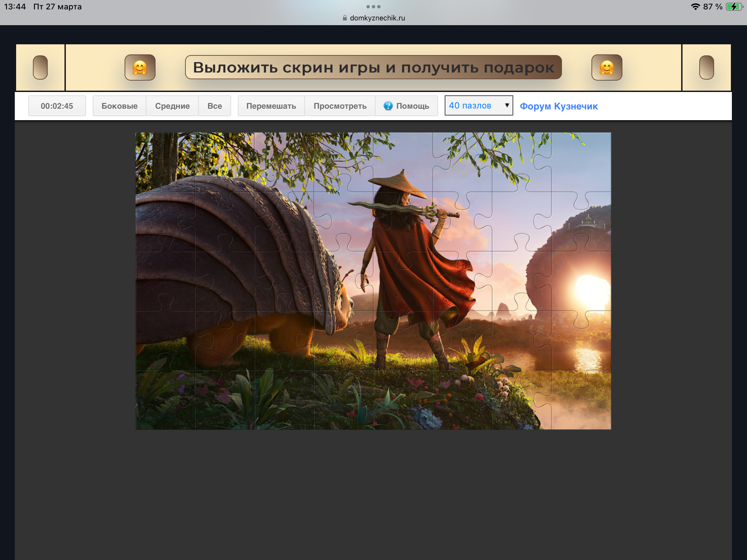747x560 pixels.
Task: Click the blue question mark help icon
Action: (x=388, y=106)
